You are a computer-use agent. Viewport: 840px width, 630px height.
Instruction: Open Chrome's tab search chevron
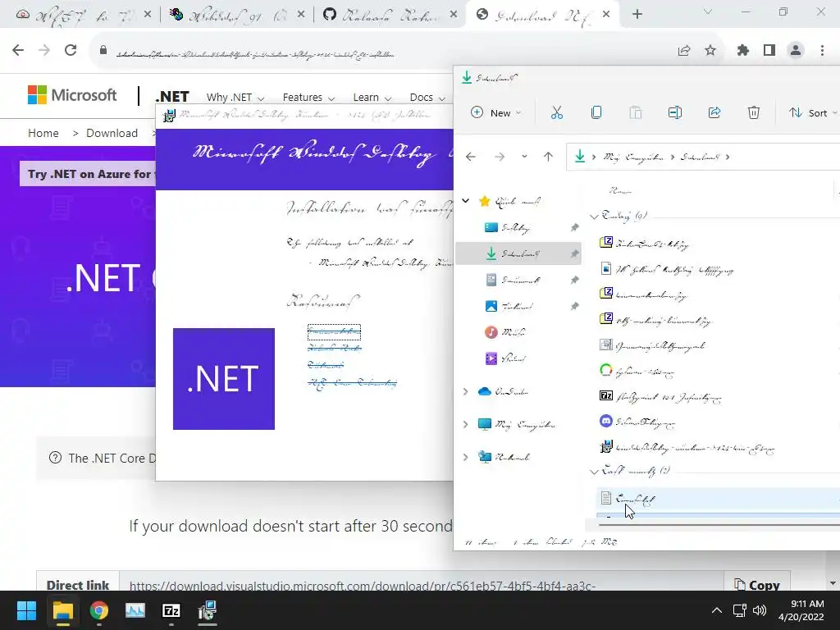tap(708, 11)
